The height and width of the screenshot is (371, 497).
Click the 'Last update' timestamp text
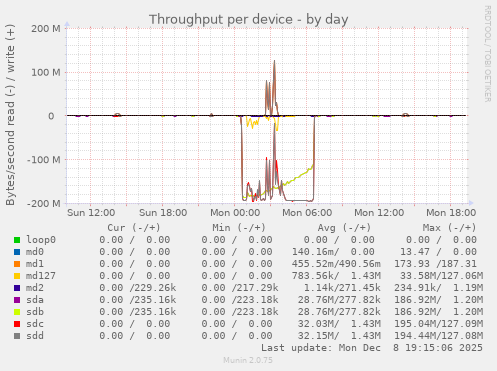pos(372,348)
